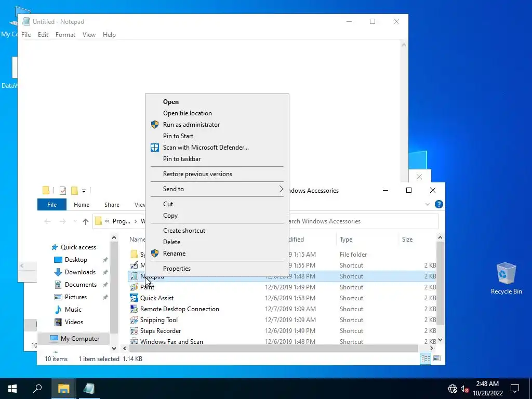The image size is (532, 399).
Task: Open Downloads in the navigation pane
Action: tap(80, 272)
